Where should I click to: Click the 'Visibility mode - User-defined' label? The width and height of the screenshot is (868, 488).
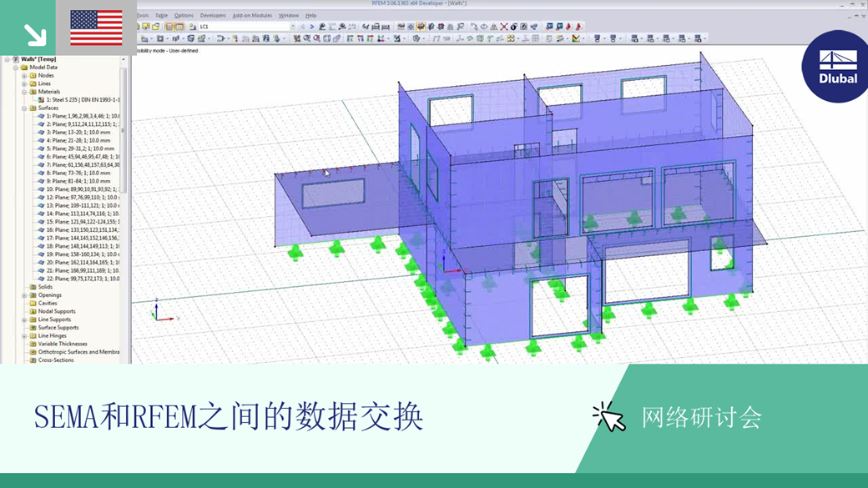167,50
